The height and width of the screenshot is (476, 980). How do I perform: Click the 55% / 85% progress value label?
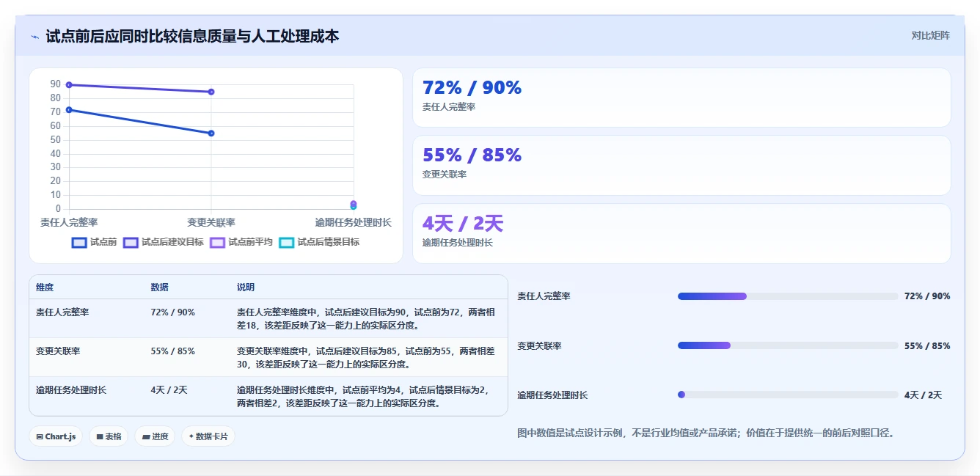[x=927, y=345]
